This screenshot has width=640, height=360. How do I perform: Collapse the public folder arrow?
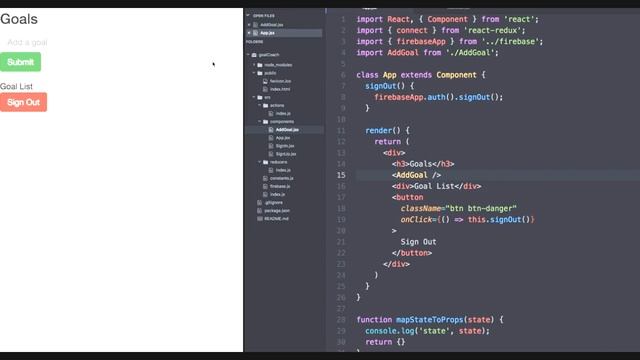(x=254, y=73)
